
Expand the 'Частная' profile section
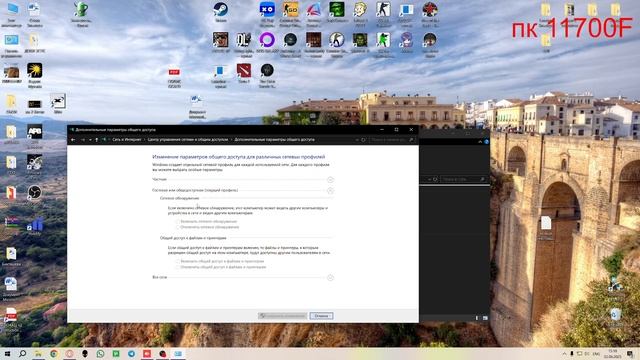(330, 180)
